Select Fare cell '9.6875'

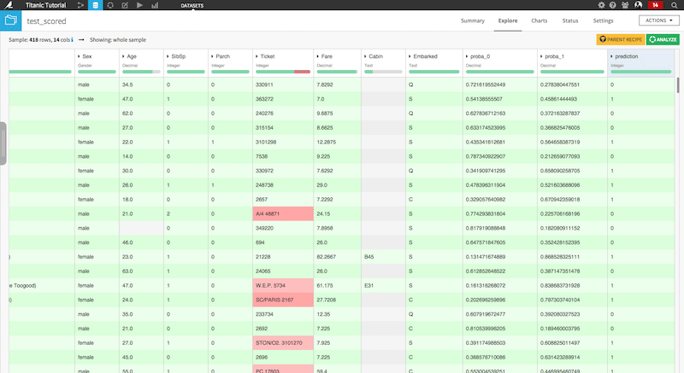pos(337,113)
